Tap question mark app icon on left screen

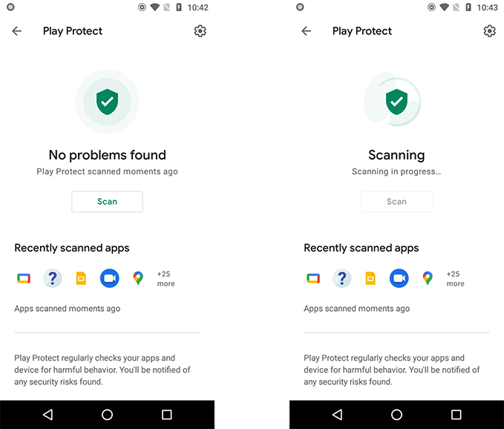pyautogui.click(x=53, y=278)
